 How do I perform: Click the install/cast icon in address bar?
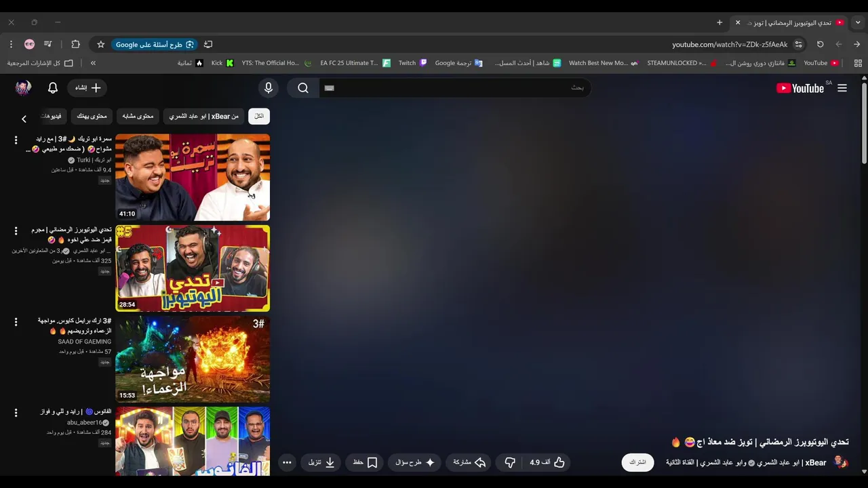coord(208,44)
